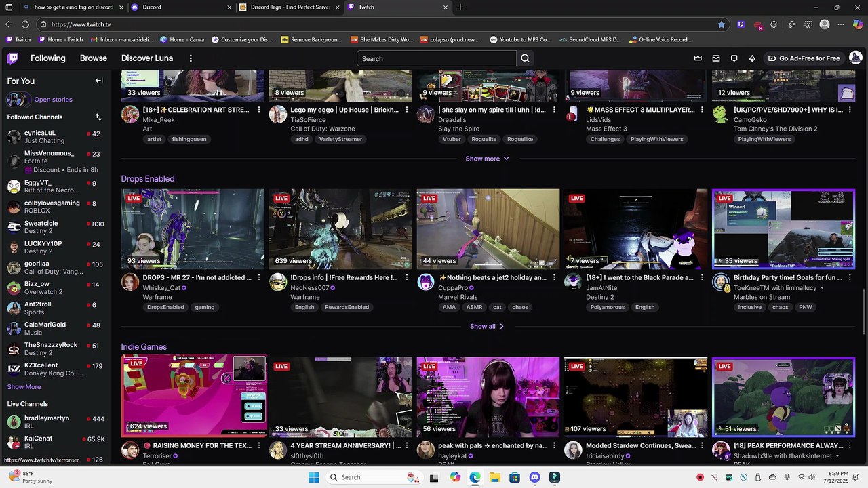
Task: Open the Browse navigation item
Action: [94, 58]
